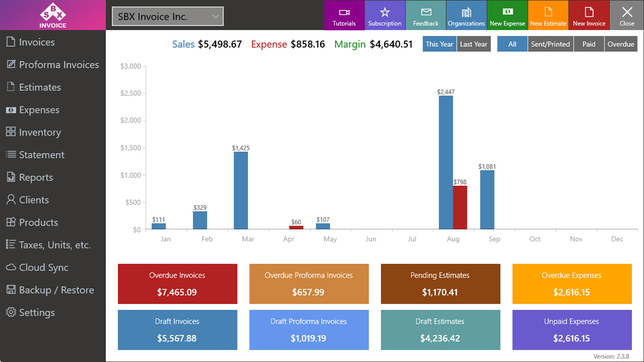The image size is (644, 362).
Task: Filter chart by Overdue invoices
Action: coord(621,44)
